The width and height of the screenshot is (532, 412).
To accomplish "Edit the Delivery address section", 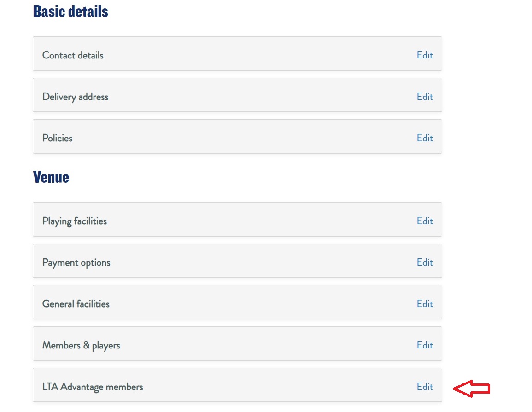I will [x=425, y=96].
